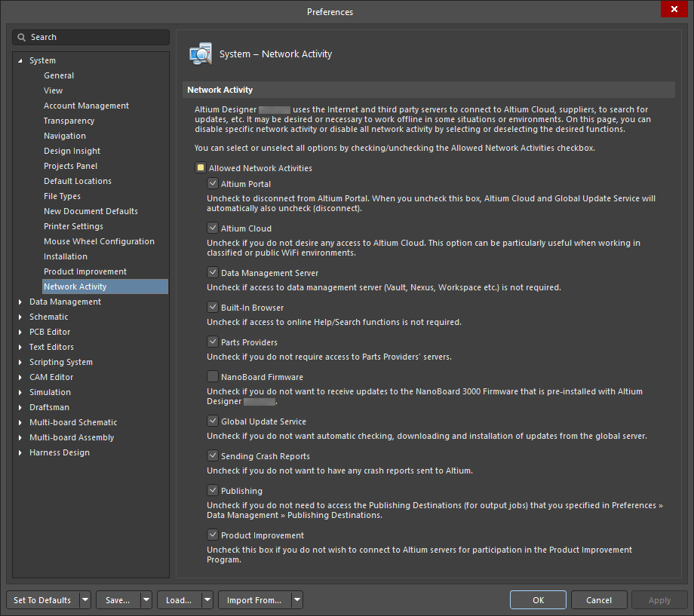This screenshot has width=694, height=616.
Task: Select the highlighted Network Activity item
Action: (x=106, y=287)
